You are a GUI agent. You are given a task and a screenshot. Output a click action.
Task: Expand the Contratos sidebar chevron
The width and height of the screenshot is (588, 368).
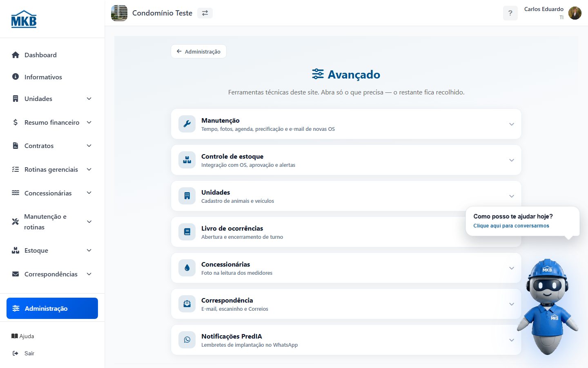pyautogui.click(x=89, y=146)
